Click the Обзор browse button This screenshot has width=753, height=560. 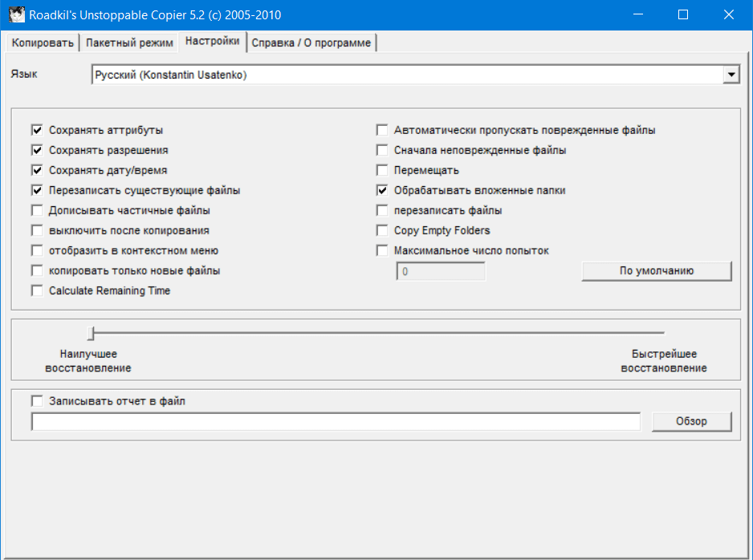coord(691,421)
